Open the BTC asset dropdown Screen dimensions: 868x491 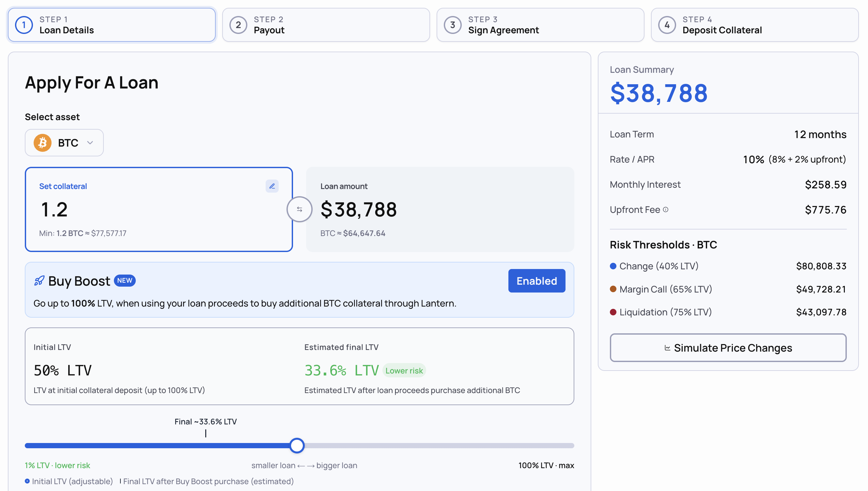64,143
